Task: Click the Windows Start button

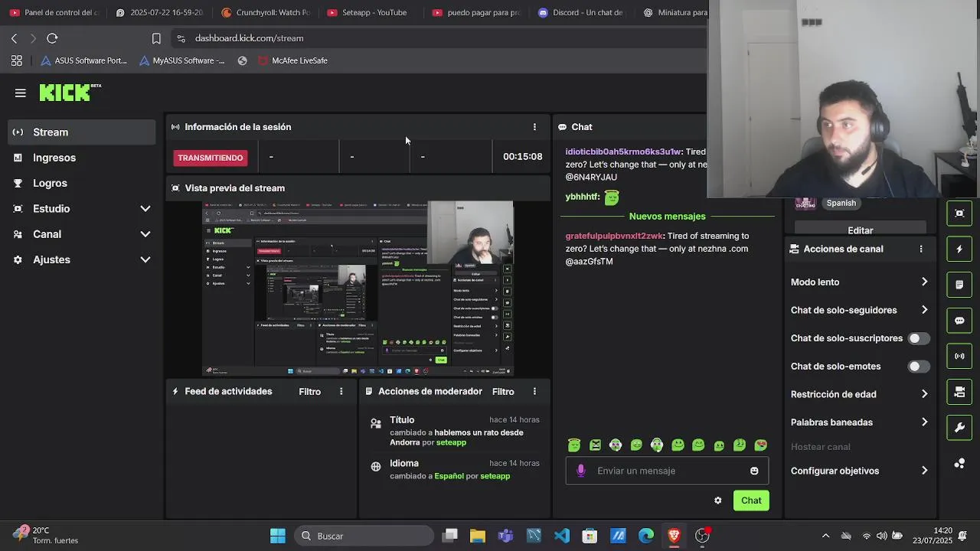Action: click(x=278, y=536)
